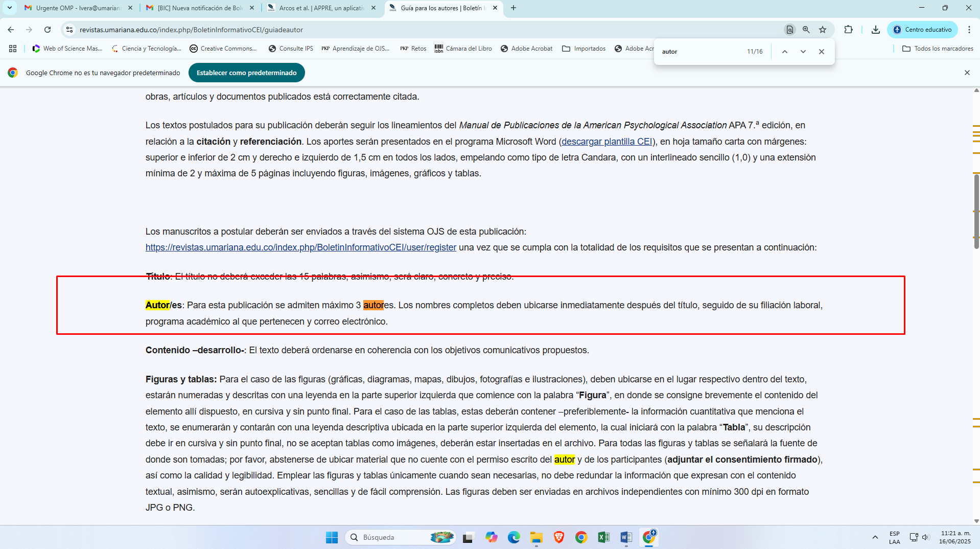
Task: Click Establecer como predeterminado button
Action: [246, 73]
